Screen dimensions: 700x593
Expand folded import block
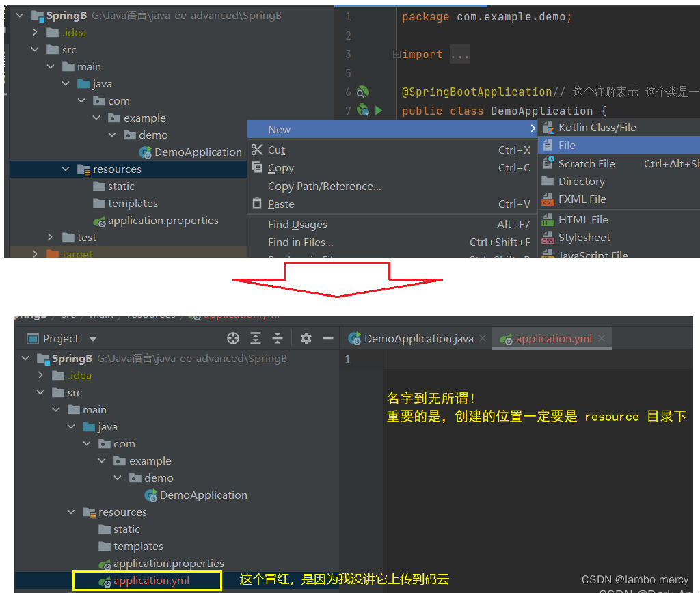[396, 55]
